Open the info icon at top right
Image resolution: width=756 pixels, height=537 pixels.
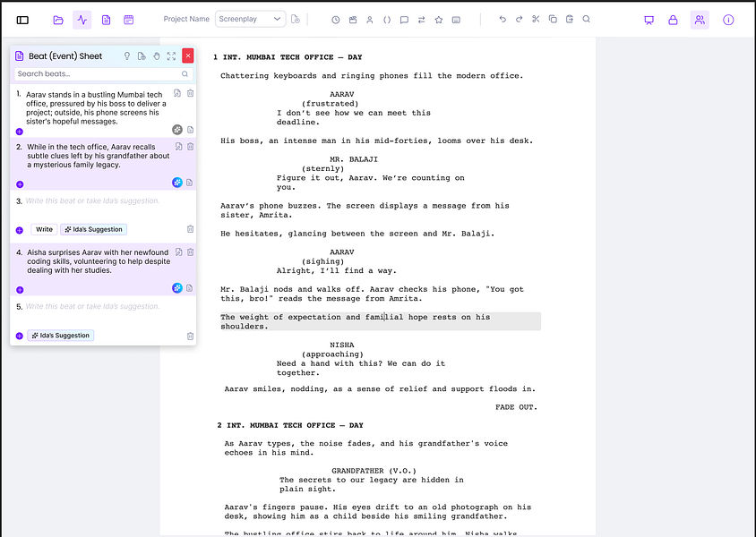click(728, 20)
